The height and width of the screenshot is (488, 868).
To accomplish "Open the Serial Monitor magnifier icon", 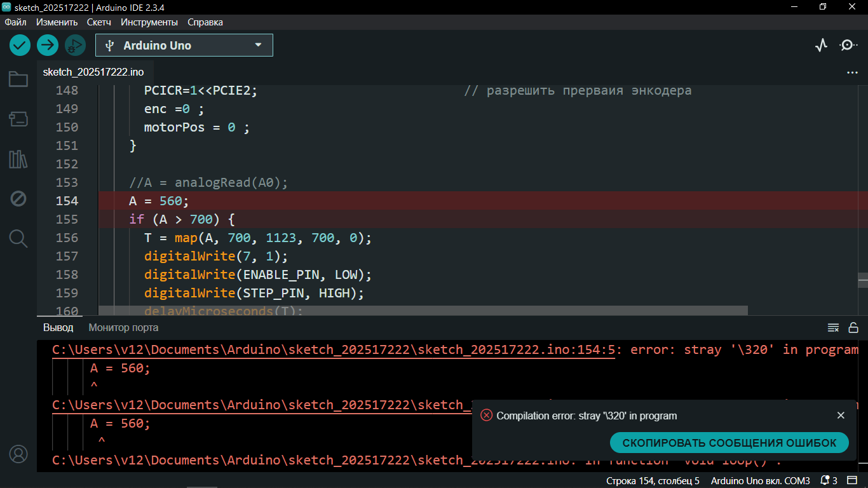I will 848,45.
